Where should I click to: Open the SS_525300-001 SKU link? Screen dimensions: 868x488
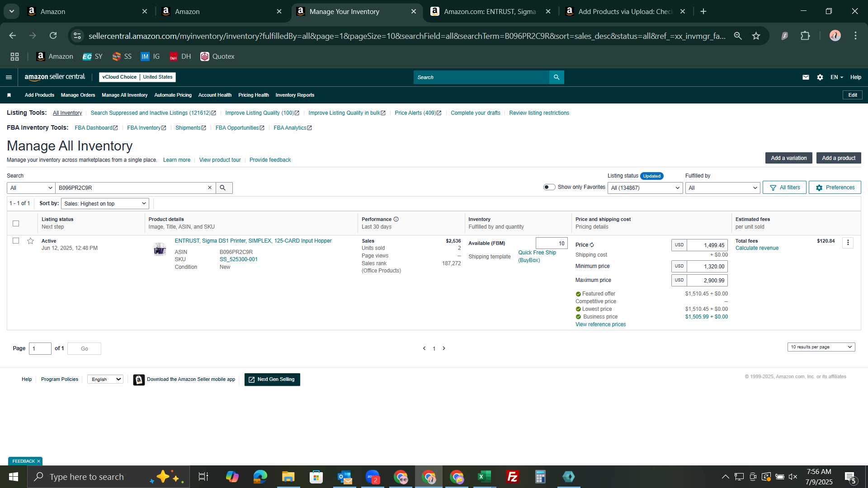click(238, 259)
